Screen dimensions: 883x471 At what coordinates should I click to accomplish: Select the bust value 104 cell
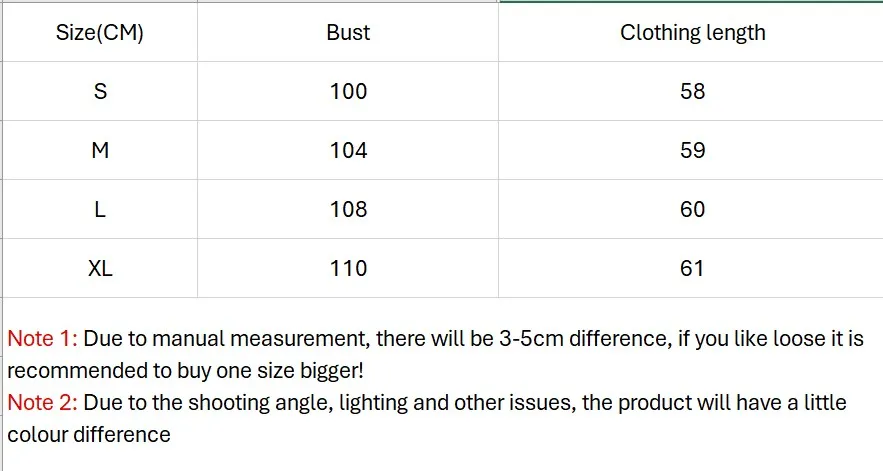(x=348, y=150)
